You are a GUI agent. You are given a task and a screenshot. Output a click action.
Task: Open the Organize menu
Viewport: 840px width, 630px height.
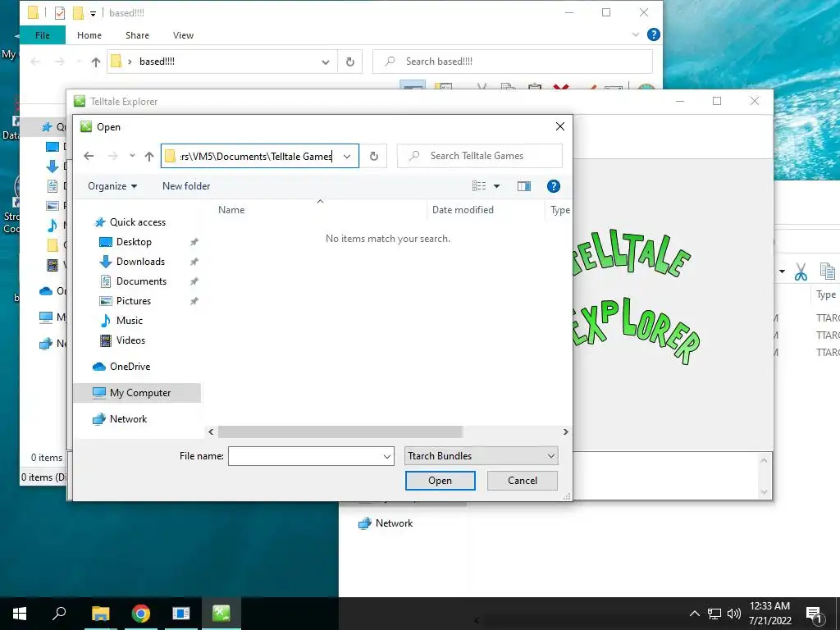[112, 186]
